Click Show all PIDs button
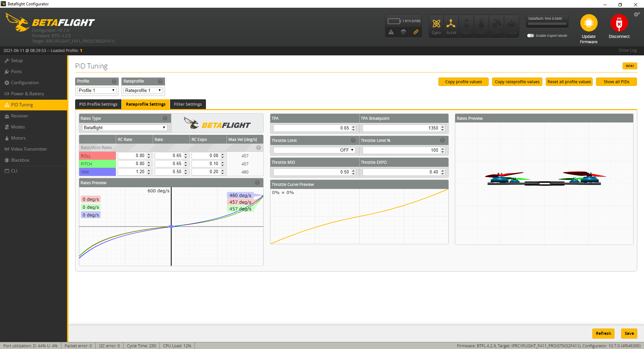This screenshot has width=644, height=349. point(616,82)
